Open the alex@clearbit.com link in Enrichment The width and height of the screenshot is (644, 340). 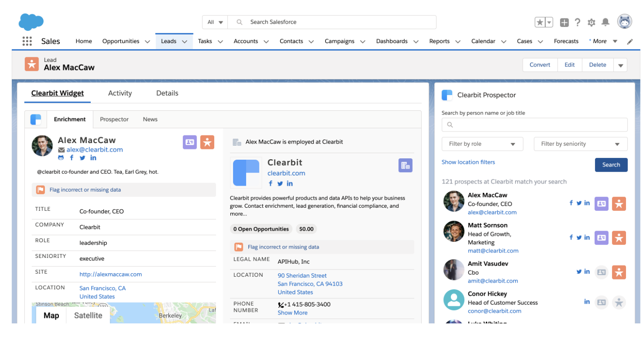pyautogui.click(x=94, y=150)
